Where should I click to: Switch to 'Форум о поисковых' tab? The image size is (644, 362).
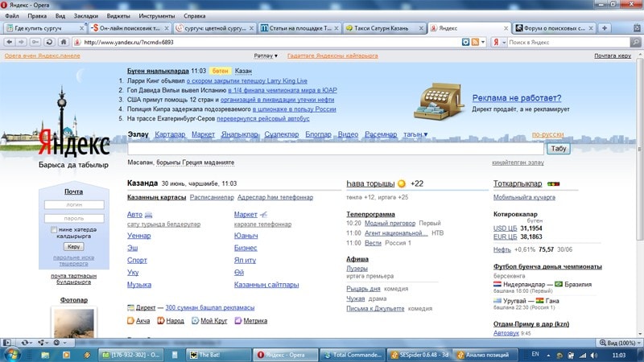554,28
